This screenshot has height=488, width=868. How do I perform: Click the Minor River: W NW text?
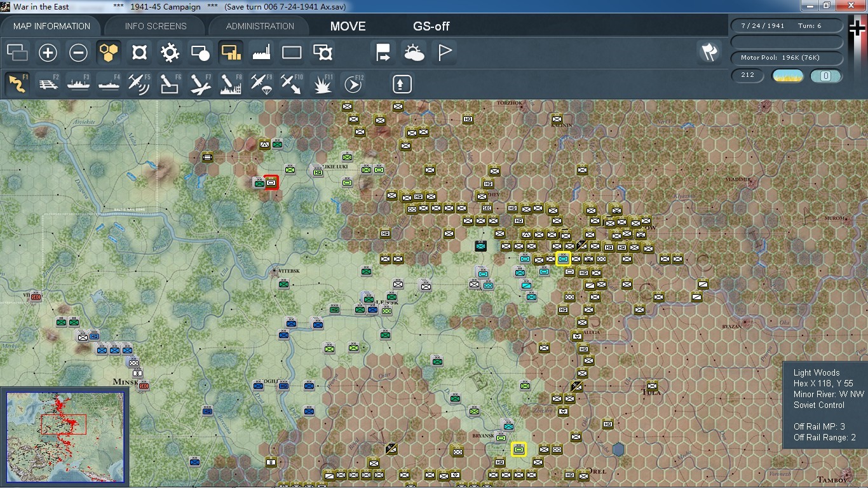tap(829, 395)
